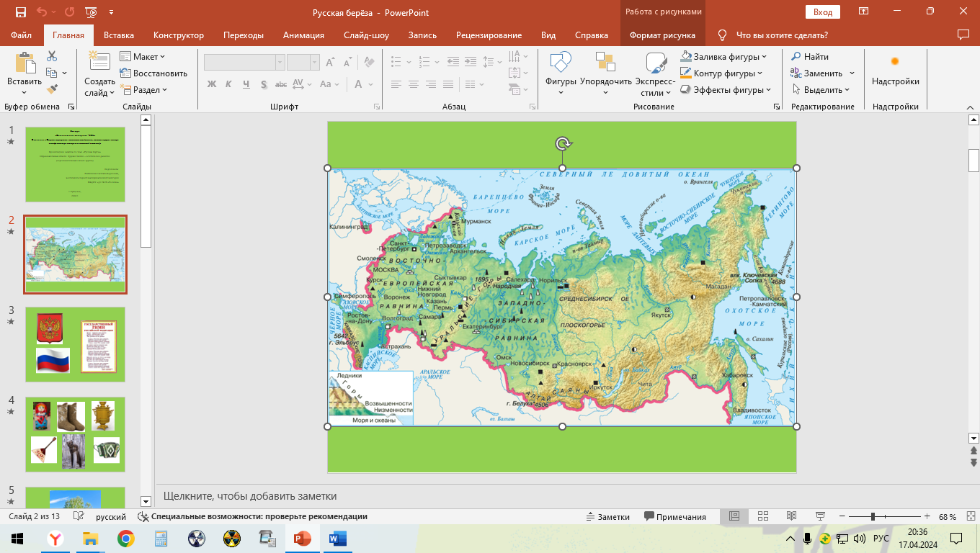Switch to slide sorter view
980x553 pixels.
pyautogui.click(x=763, y=517)
